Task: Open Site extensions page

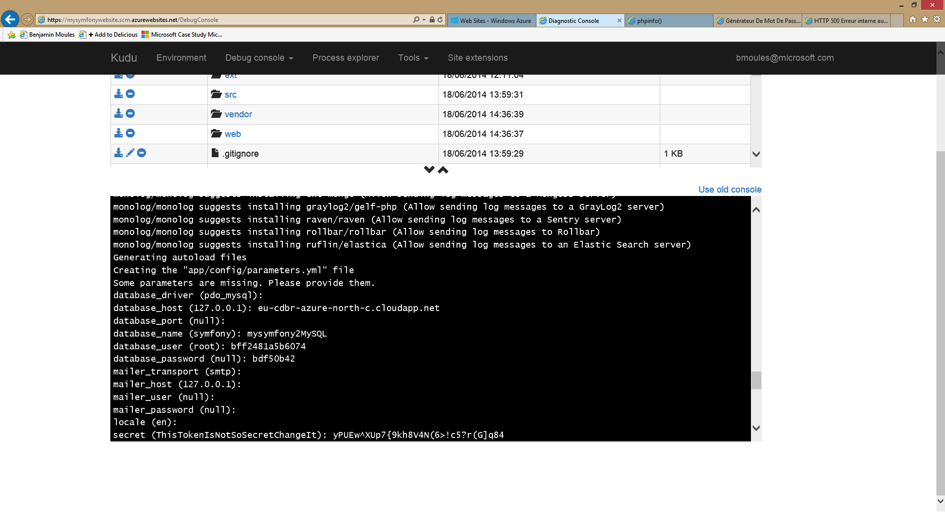Action: click(477, 58)
